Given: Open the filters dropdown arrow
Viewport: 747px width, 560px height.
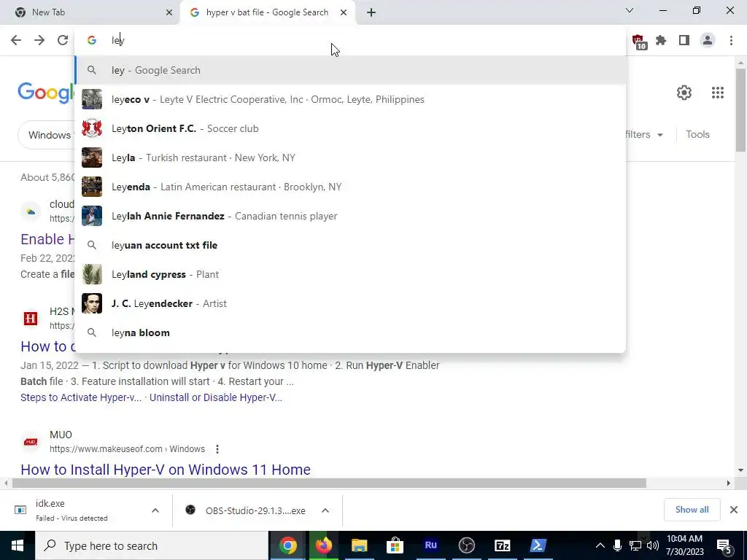Looking at the screenshot, I should 660,135.
